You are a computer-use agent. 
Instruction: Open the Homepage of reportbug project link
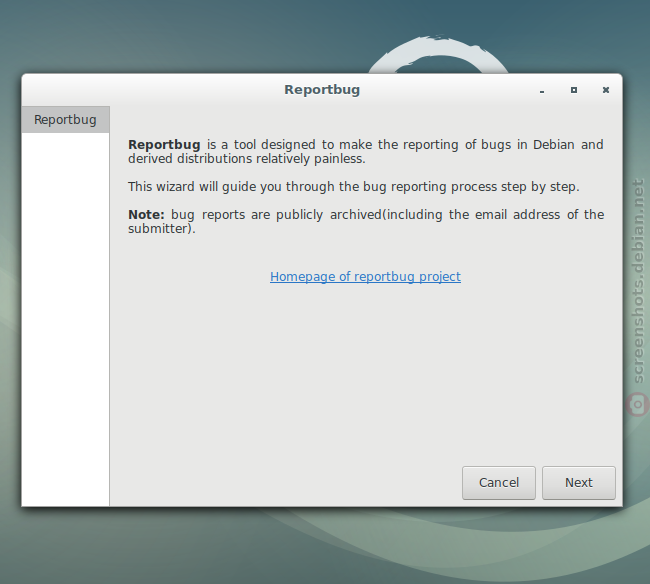[x=365, y=276]
